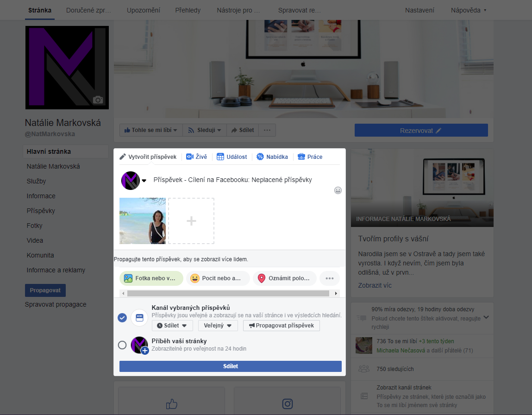
Task: Click the three-dots more post options button
Action: (330, 278)
